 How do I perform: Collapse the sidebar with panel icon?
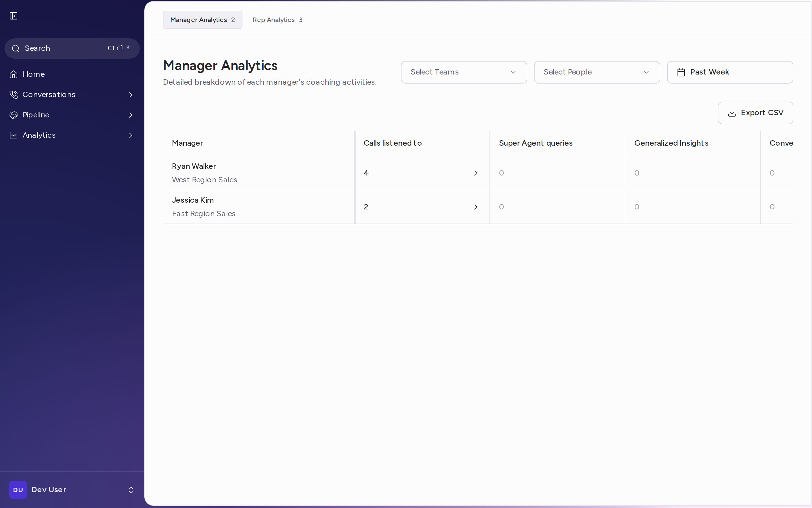tap(14, 16)
